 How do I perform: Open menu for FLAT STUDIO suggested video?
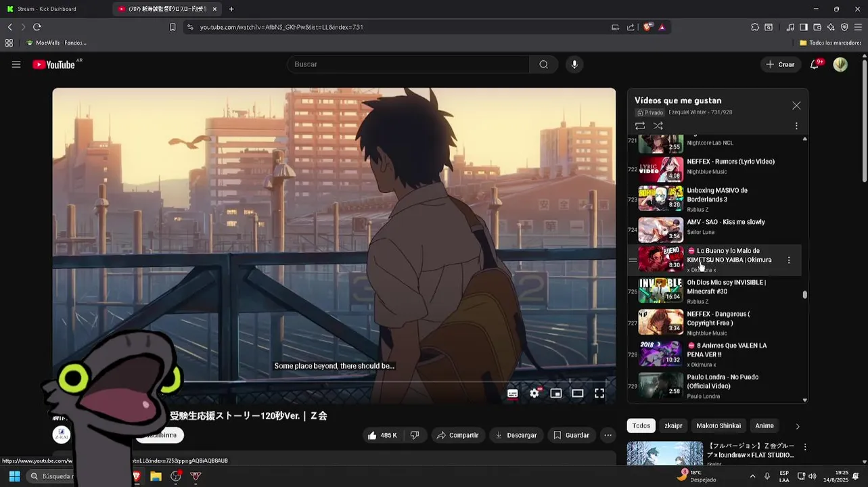[x=805, y=447]
